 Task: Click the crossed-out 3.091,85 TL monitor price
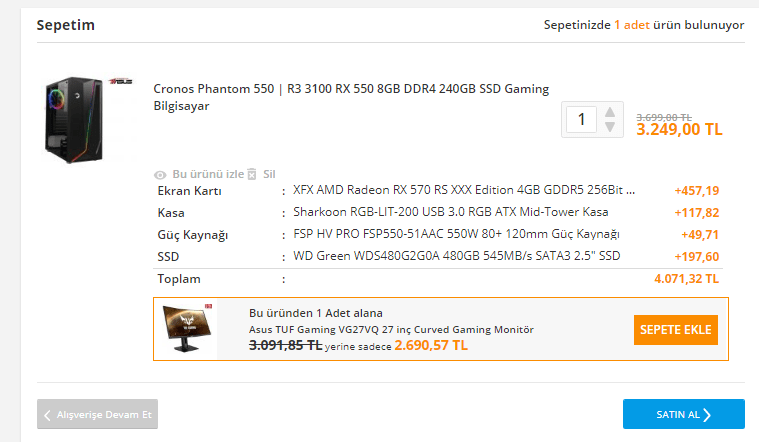pos(285,345)
